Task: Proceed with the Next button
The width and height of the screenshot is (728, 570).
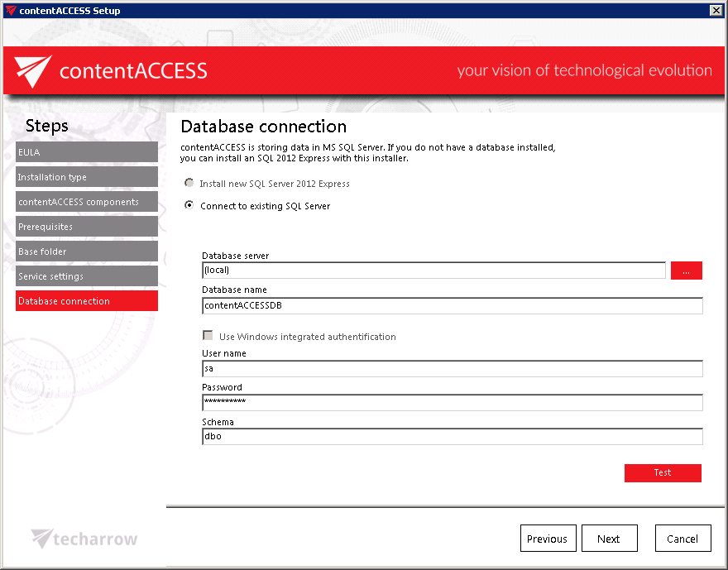Action: click(609, 539)
